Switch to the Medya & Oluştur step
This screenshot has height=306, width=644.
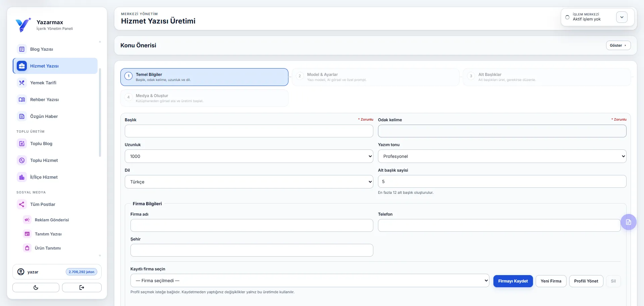(x=204, y=98)
